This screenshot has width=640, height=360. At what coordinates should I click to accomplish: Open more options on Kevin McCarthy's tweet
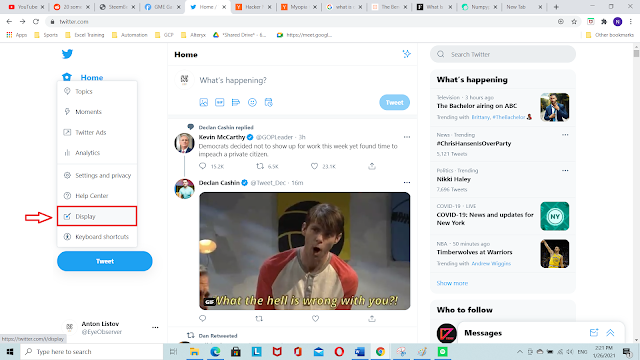point(407,137)
